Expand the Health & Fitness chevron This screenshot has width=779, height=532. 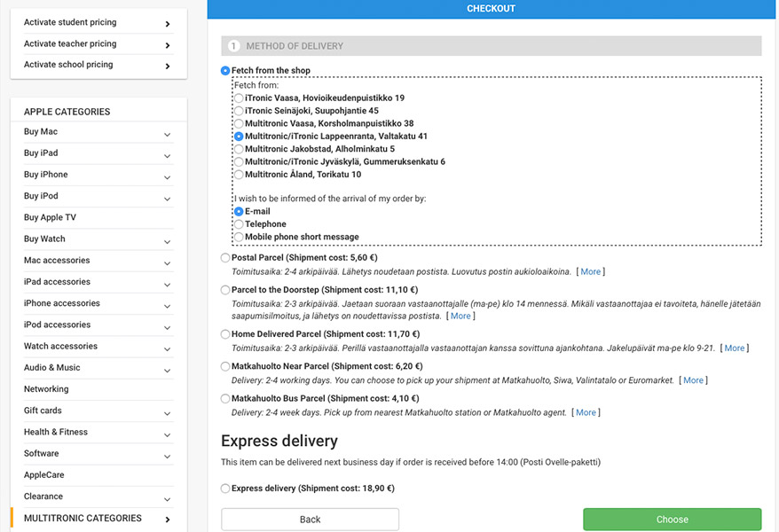[x=168, y=434]
